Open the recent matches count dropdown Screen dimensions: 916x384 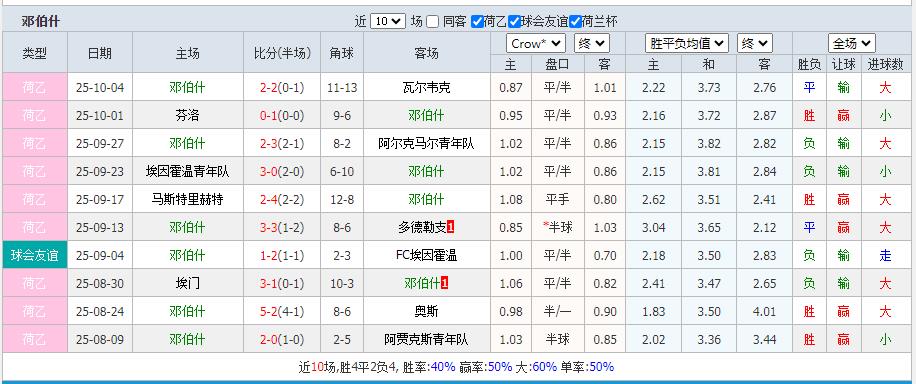click(x=387, y=22)
